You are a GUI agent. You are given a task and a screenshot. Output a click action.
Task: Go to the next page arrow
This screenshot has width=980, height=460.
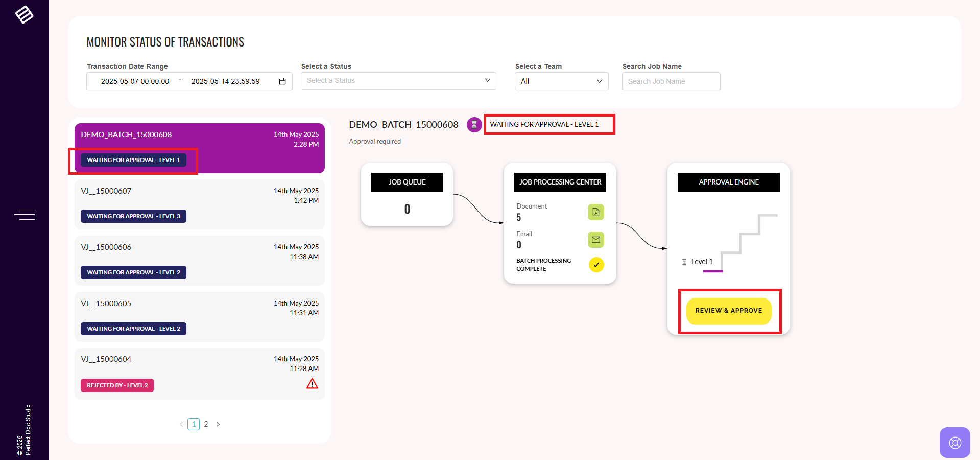click(218, 424)
